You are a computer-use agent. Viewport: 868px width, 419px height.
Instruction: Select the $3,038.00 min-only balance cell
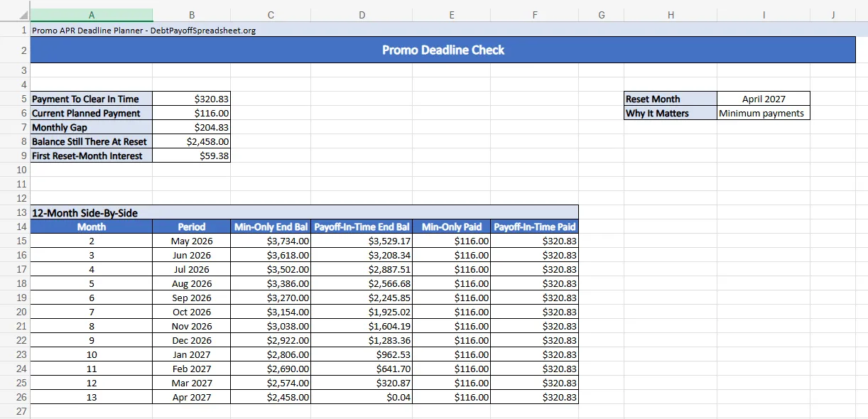271,326
